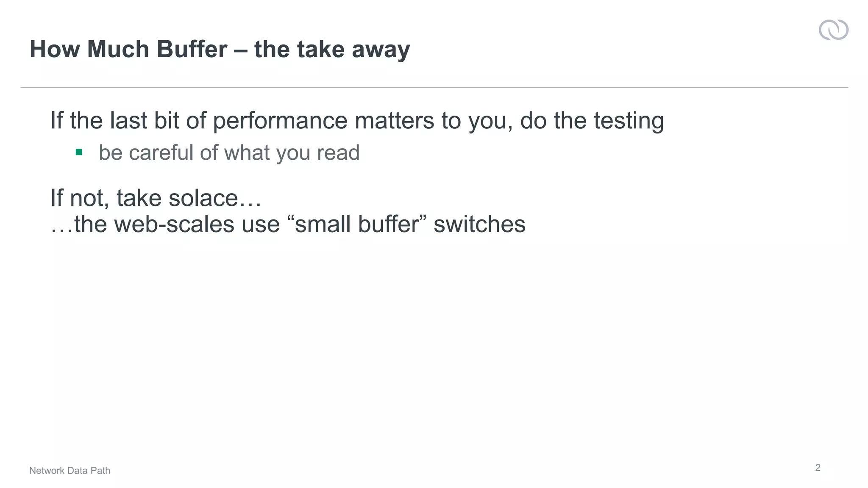Select the line 'If not, take solace…'
Image resolution: width=868 pixels, height=488 pixels.
click(x=156, y=198)
